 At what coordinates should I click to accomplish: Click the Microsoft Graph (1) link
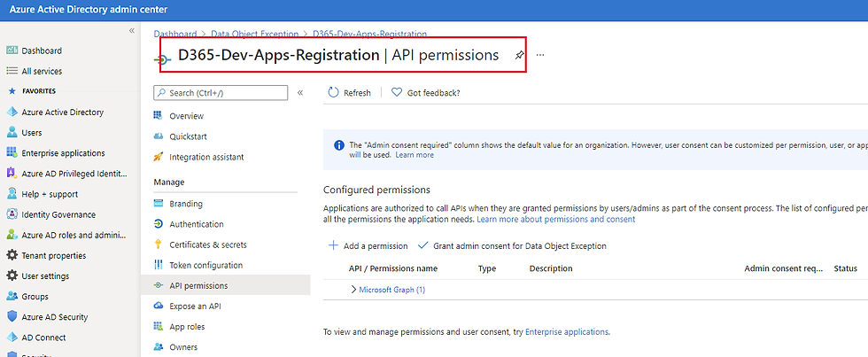(391, 290)
